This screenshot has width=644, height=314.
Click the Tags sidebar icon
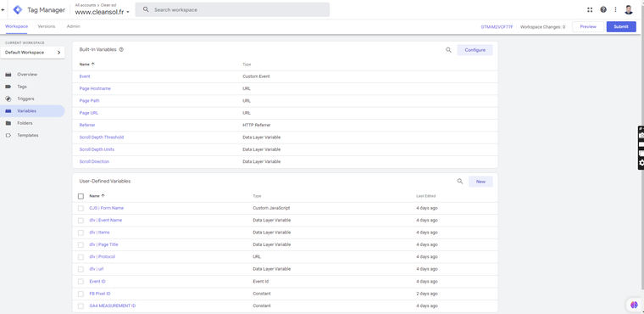click(x=8, y=87)
